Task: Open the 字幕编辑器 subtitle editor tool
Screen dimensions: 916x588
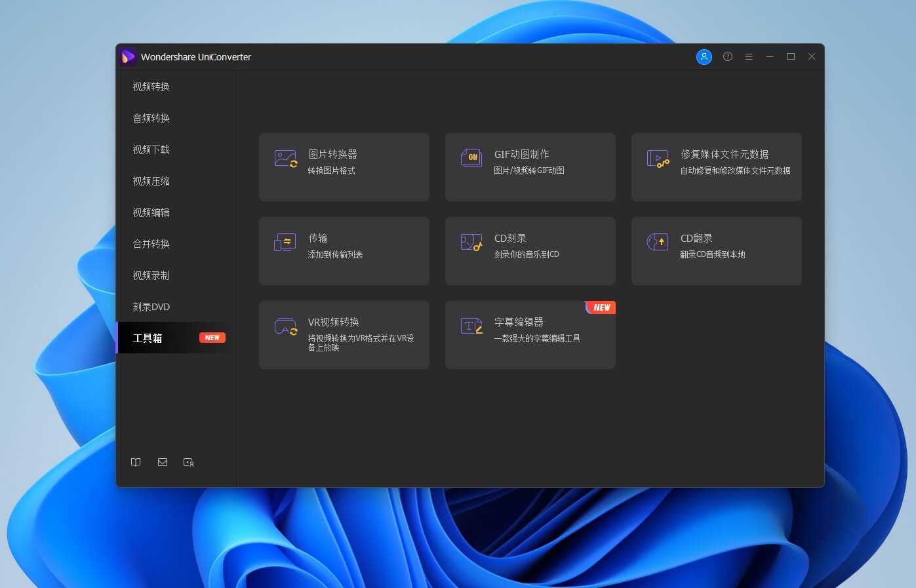Action: 530,334
